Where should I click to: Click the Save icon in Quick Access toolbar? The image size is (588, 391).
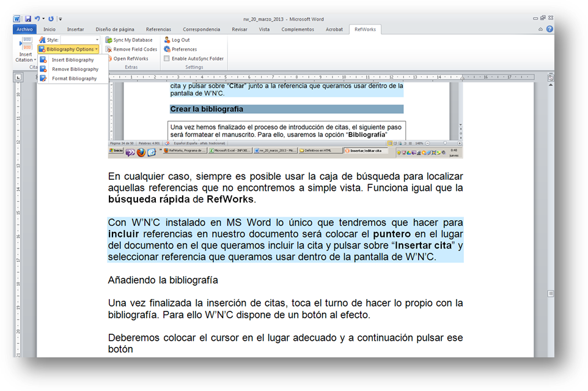[28, 19]
